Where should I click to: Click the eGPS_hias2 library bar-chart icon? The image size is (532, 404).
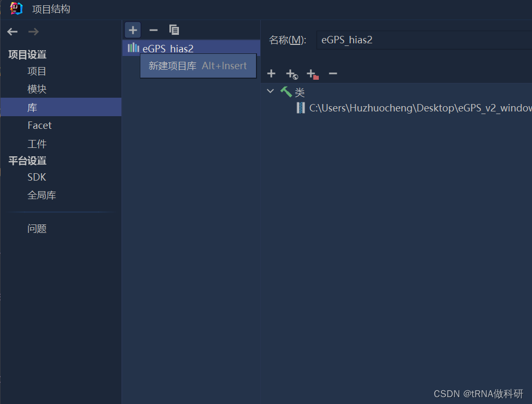tap(132, 47)
